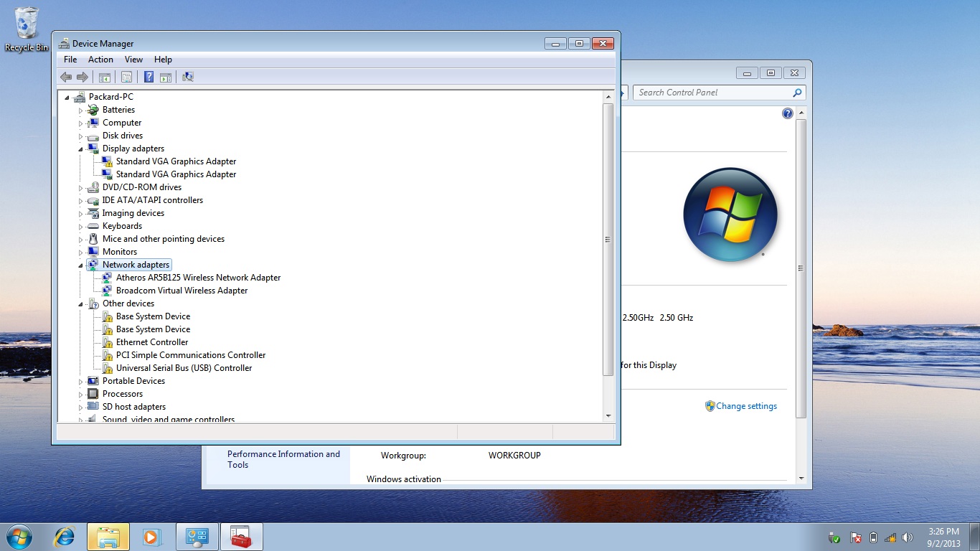Click the Change settings link
The image size is (980, 551).
[746, 406]
